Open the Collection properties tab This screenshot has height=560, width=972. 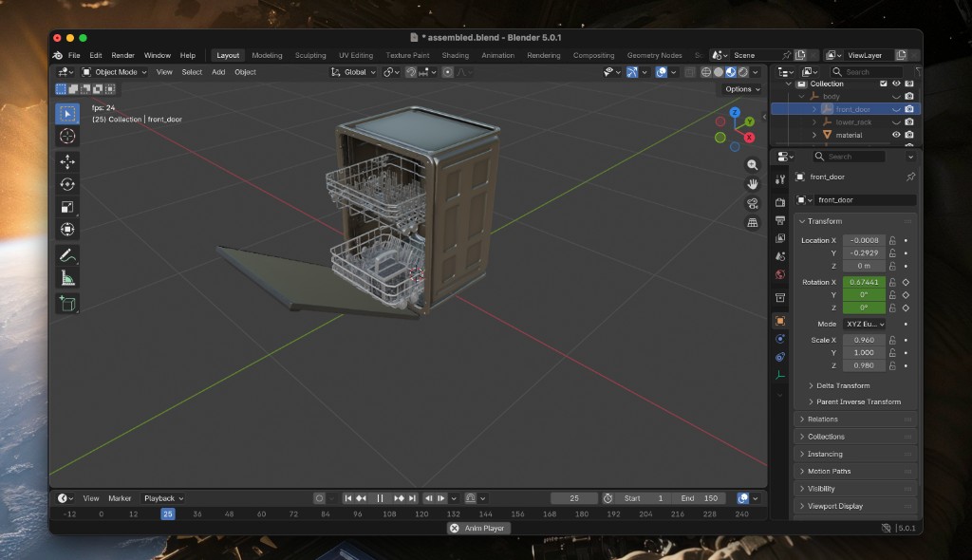pyautogui.click(x=780, y=298)
